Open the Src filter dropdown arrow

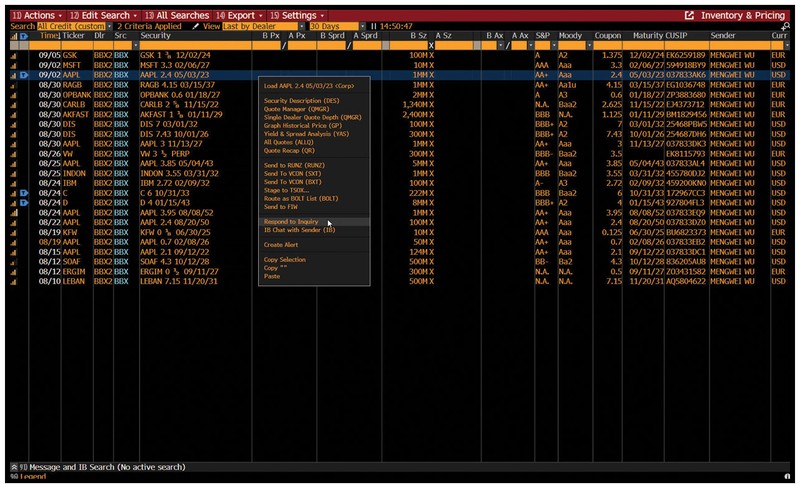click(x=135, y=45)
